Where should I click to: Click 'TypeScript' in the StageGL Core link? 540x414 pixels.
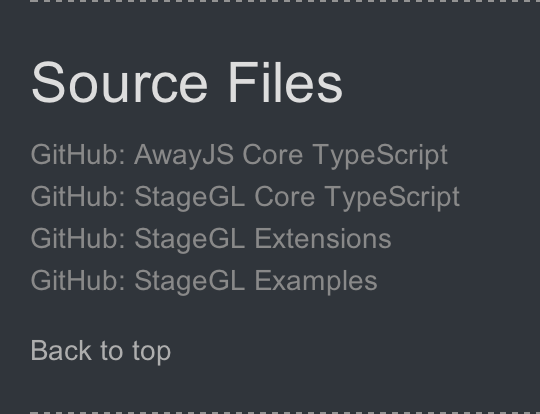[392, 197]
